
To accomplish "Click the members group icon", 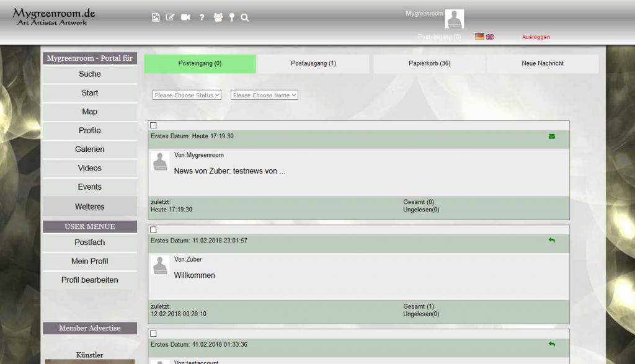I will [218, 17].
